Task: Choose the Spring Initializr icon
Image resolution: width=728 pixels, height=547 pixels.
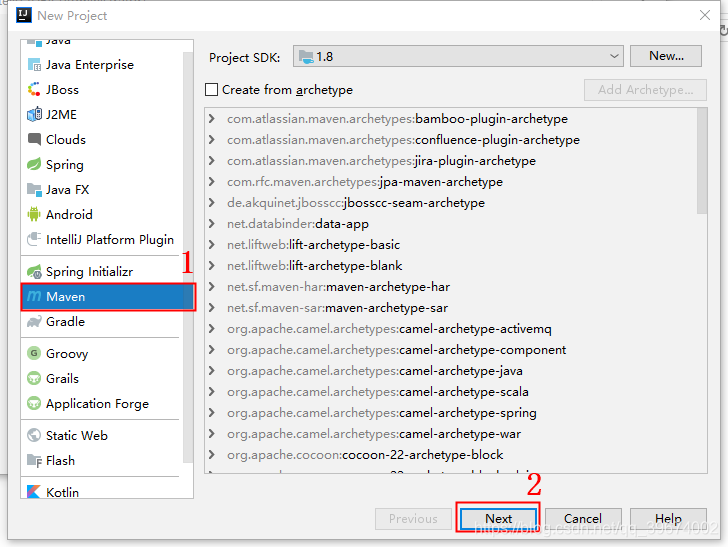Action: [34, 272]
